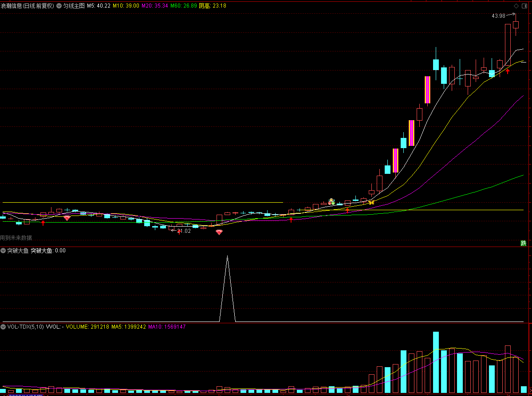
Task: Click the red gem icon near 21.02
Action: point(219,232)
